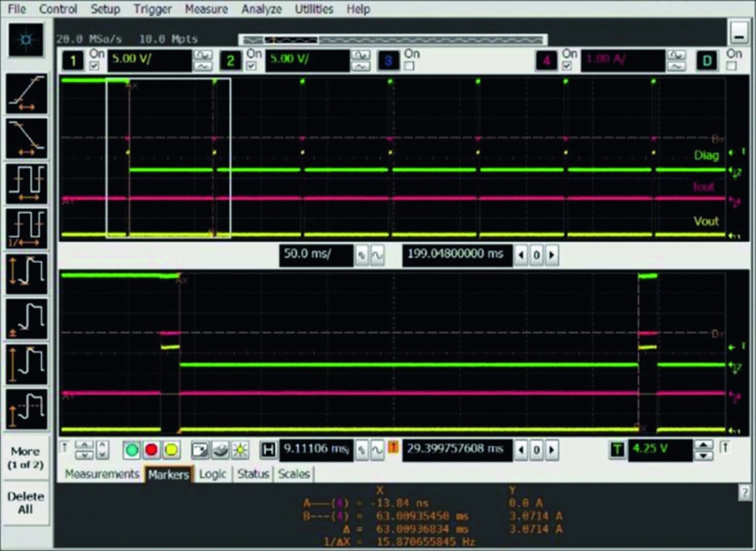The height and width of the screenshot is (551, 756).
Task: Decrease channel 4 vertical scale (small wave icon)
Action: (x=676, y=67)
